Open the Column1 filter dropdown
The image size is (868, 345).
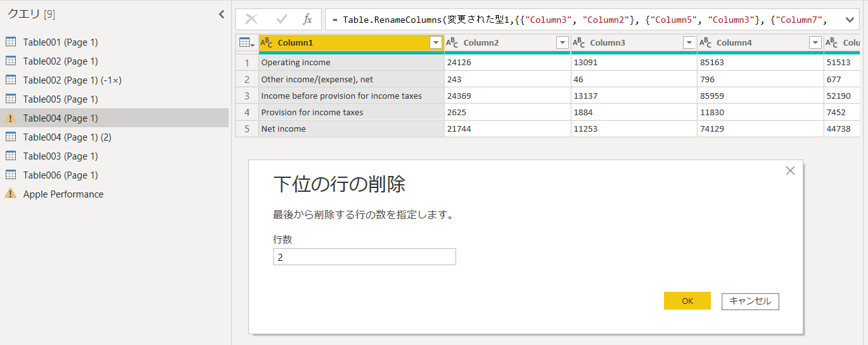pos(435,42)
